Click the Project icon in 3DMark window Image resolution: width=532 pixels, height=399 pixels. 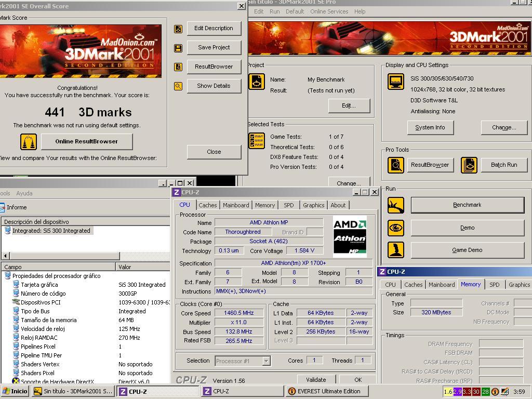tap(257, 82)
